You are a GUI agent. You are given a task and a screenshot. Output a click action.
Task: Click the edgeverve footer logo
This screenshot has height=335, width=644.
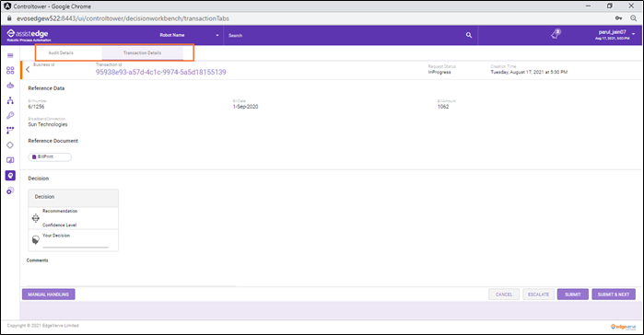(623, 327)
